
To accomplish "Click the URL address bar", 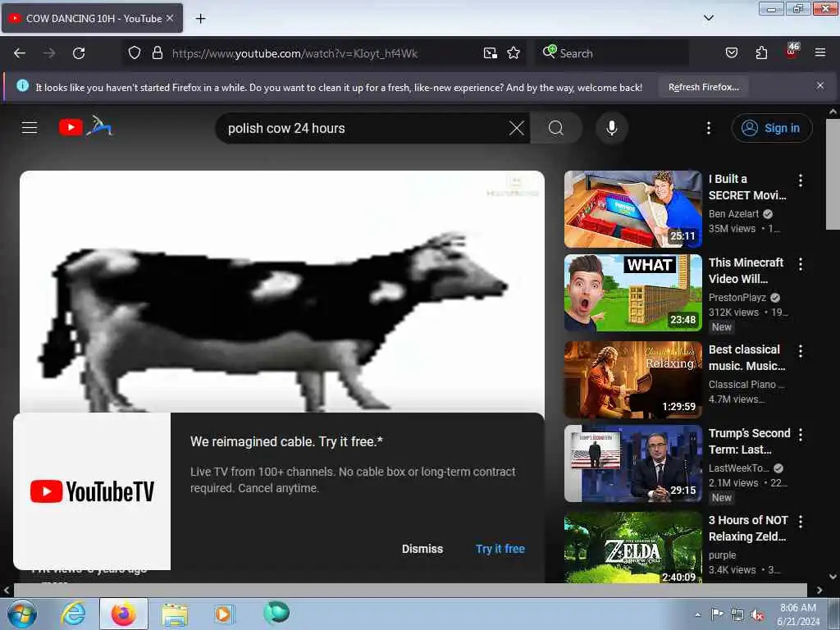I will 323,53.
